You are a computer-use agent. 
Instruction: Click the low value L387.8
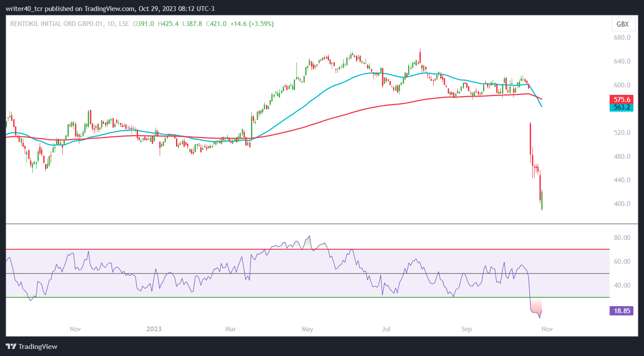click(192, 24)
